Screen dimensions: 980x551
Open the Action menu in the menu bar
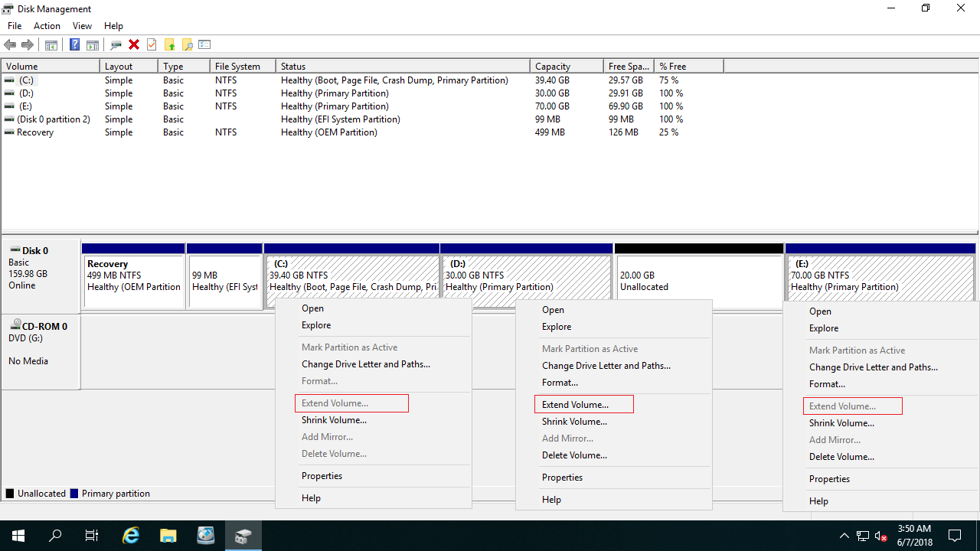tap(47, 26)
